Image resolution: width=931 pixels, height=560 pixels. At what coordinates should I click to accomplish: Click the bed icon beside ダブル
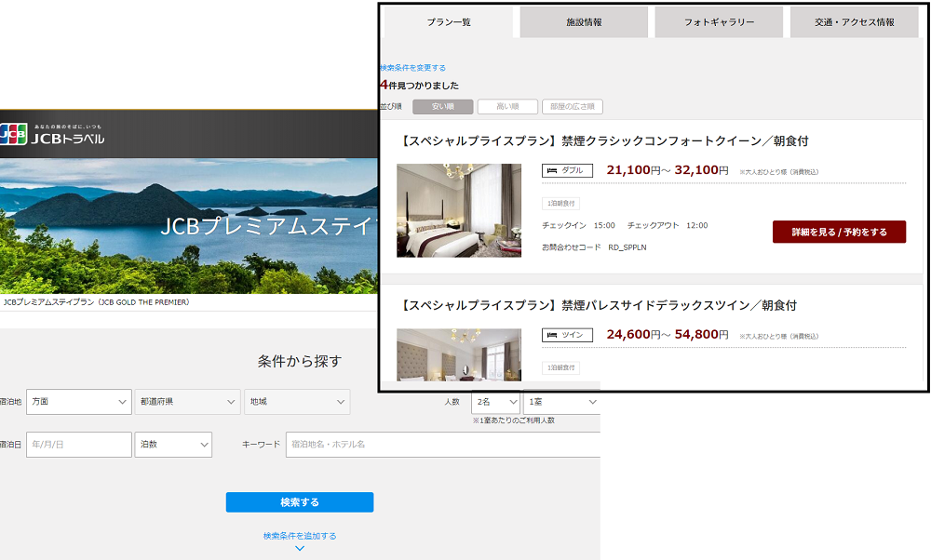tap(551, 171)
